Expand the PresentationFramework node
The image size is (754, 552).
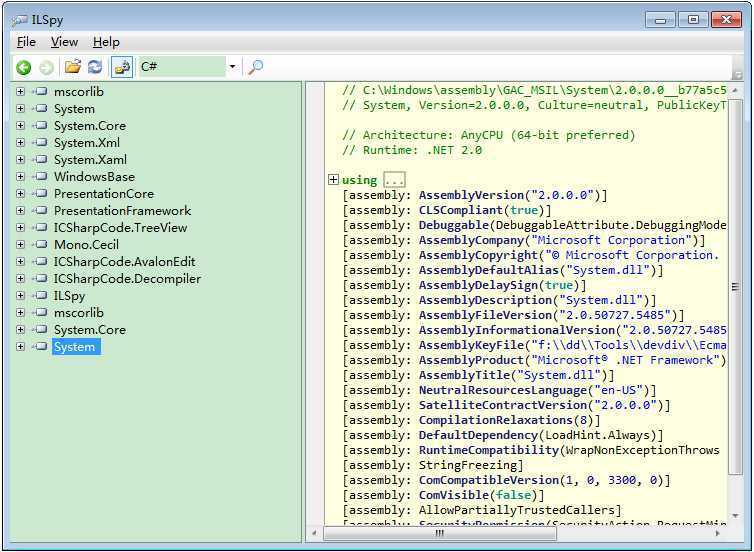(20, 210)
